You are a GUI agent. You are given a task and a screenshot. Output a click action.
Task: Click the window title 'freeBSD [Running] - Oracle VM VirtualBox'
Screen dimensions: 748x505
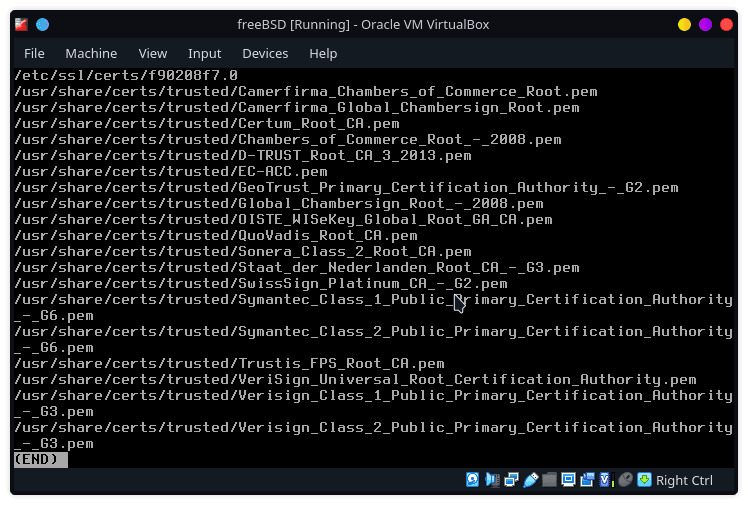click(x=363, y=24)
